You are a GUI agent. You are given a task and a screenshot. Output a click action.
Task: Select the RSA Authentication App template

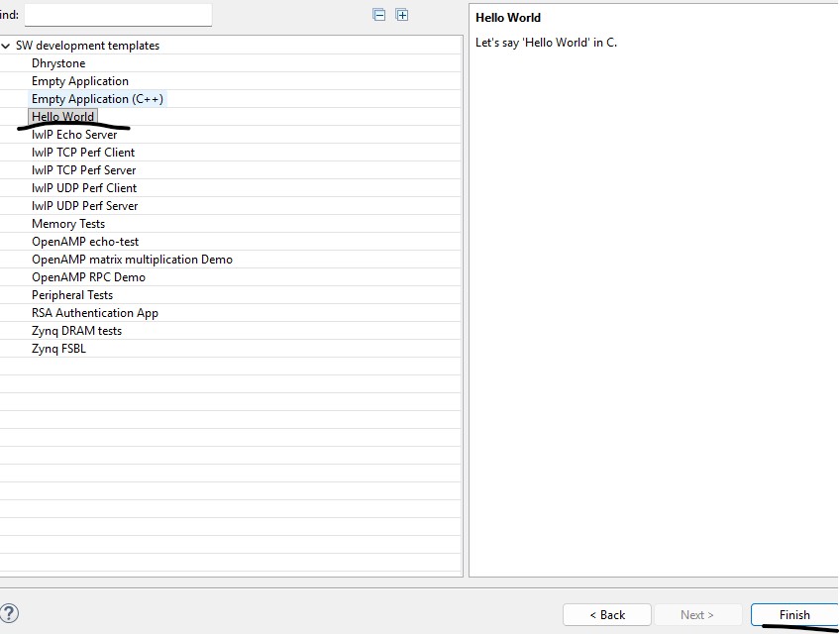point(95,313)
